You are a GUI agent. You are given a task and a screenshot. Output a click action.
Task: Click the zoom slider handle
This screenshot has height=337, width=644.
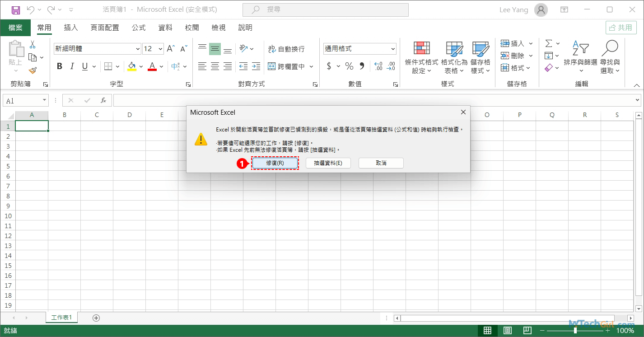click(575, 330)
